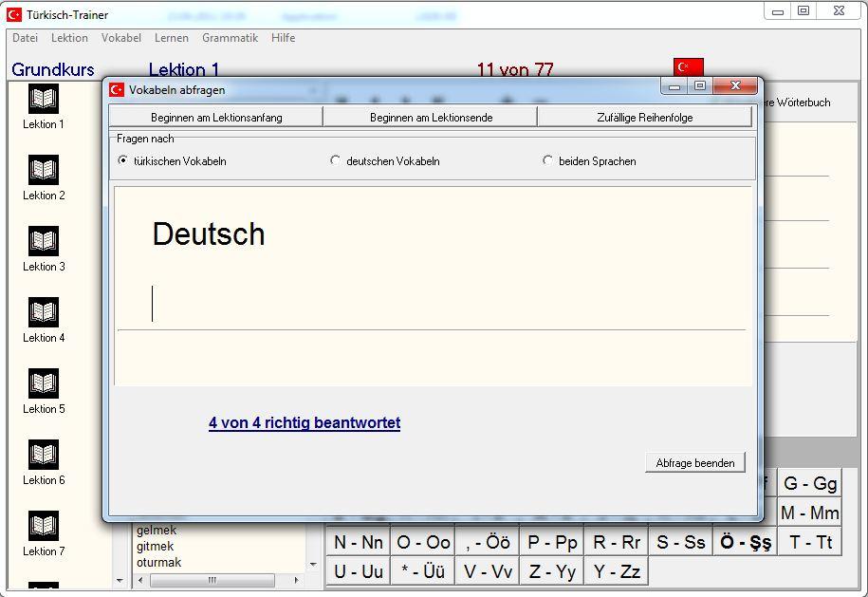Select the Lektion 5 book icon
The width and height of the screenshot is (868, 597).
coord(44,383)
